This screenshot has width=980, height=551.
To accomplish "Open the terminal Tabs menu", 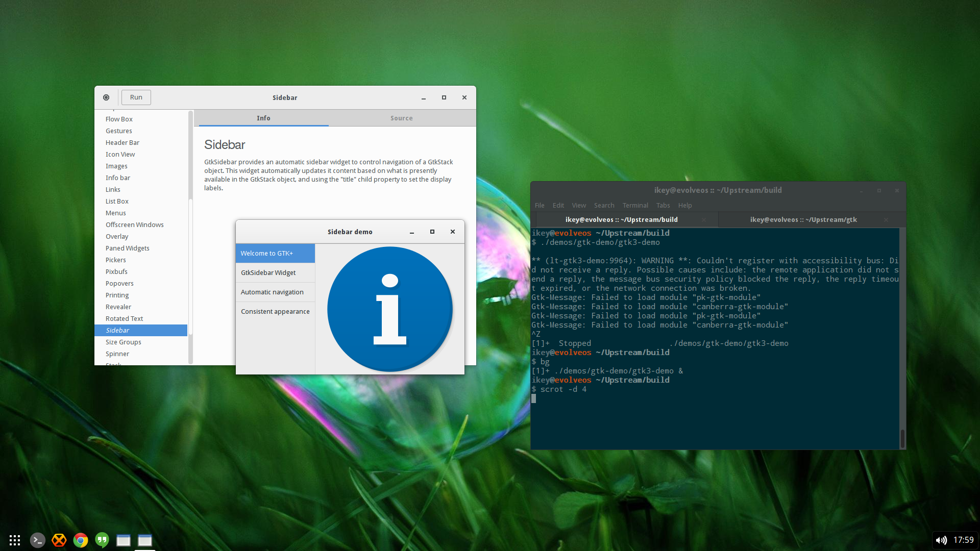I will [663, 205].
